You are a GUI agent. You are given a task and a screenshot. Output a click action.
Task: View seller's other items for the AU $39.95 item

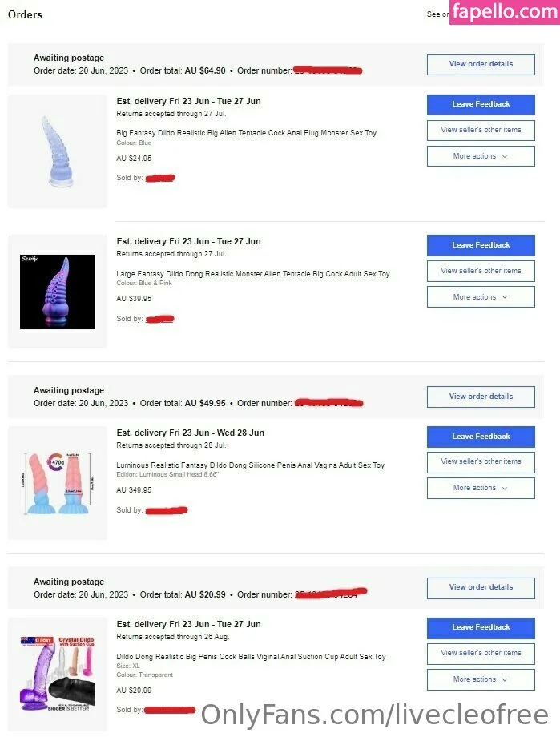click(481, 271)
